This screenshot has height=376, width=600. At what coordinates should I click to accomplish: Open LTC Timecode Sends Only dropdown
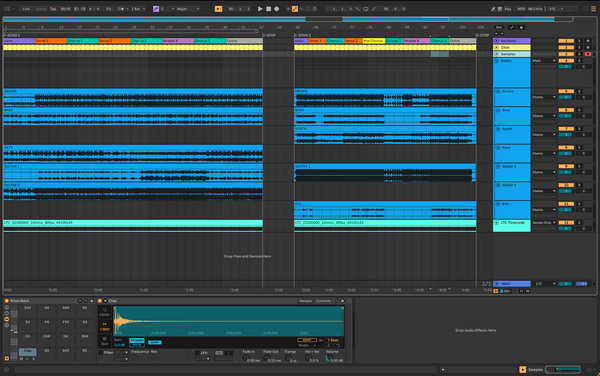tap(544, 223)
